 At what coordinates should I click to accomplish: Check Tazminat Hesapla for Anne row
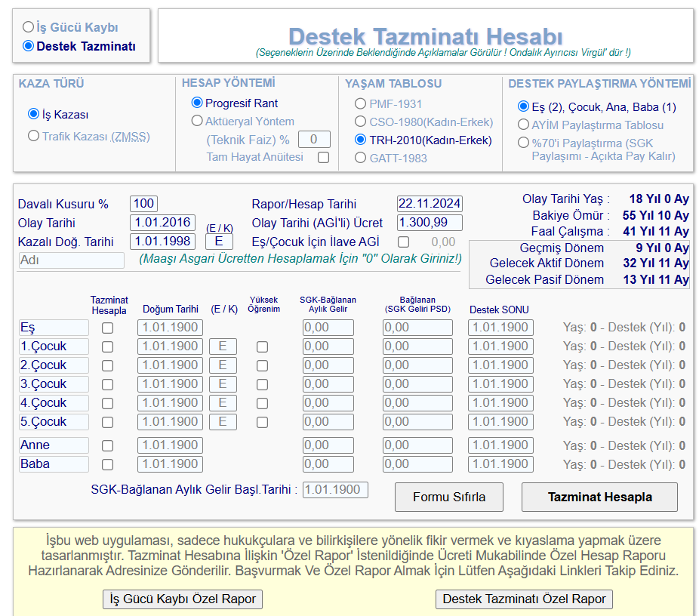point(108,445)
